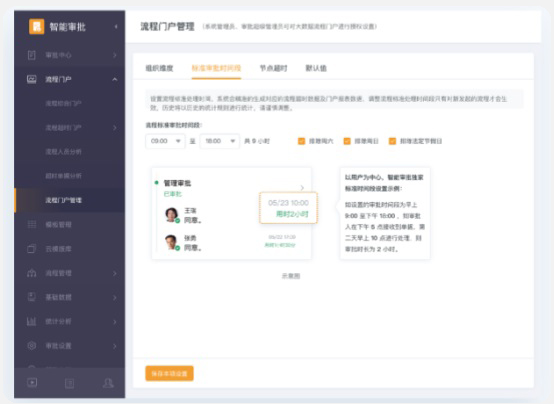
Task: Click the 云模板库 copy icon
Action: tap(32, 249)
